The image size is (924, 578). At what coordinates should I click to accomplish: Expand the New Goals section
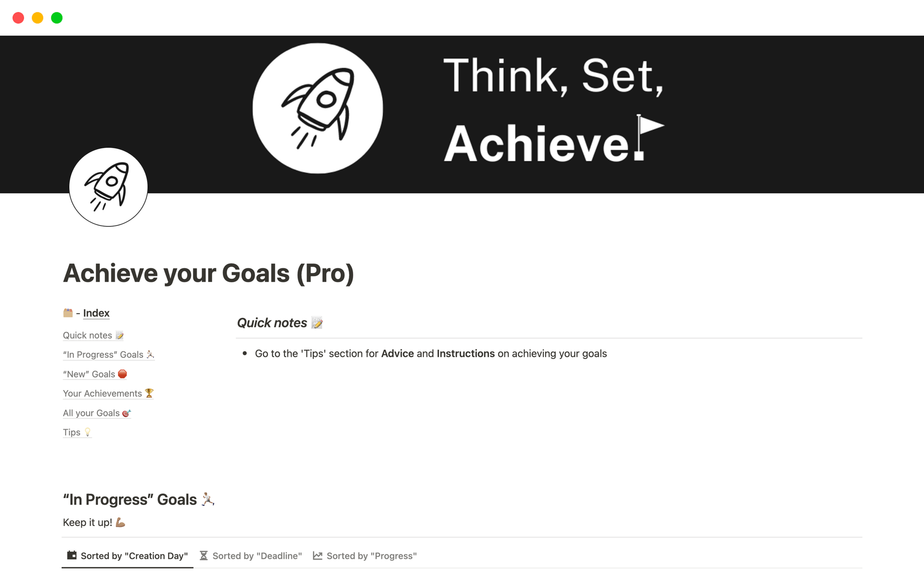(95, 374)
